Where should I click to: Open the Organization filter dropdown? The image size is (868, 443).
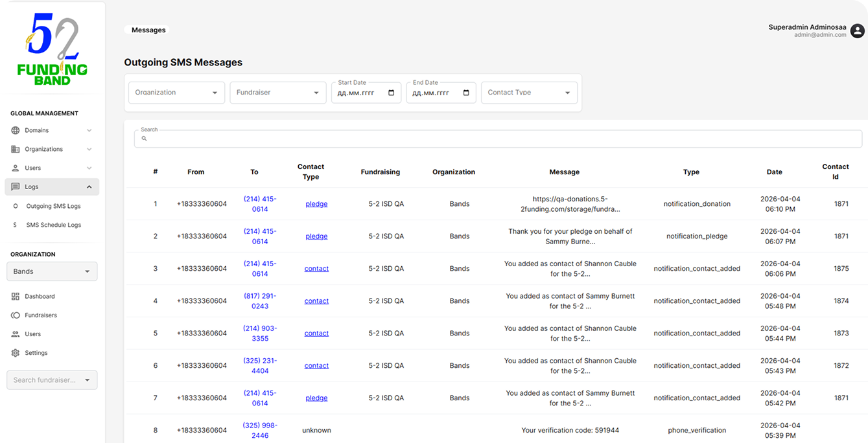point(176,93)
